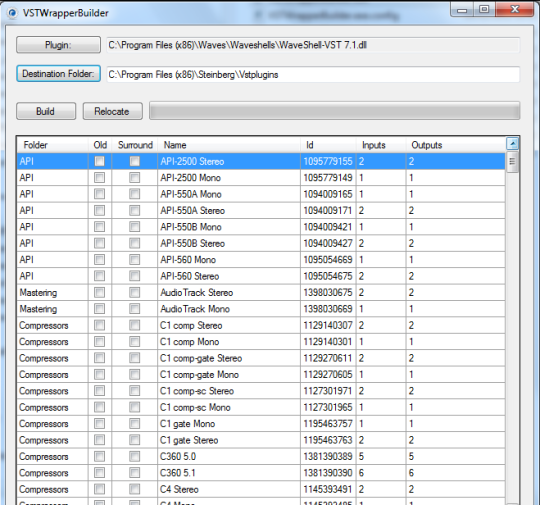Click the Destination Folder button

tap(58, 73)
